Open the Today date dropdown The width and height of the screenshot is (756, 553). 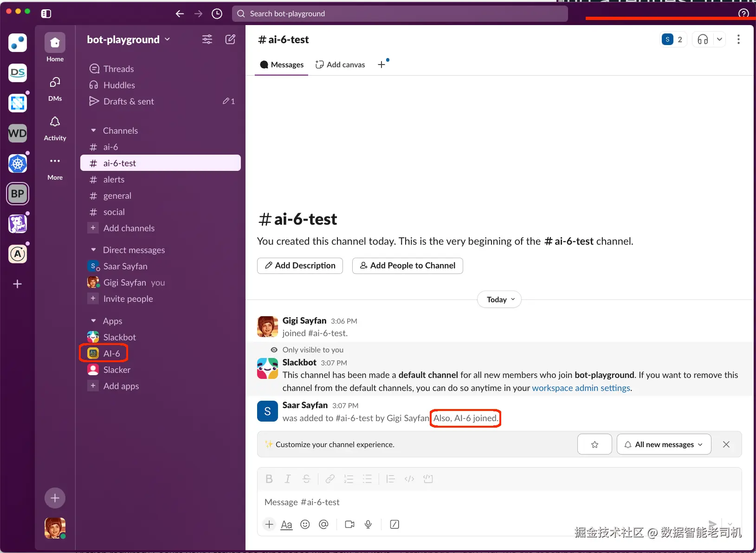click(x=499, y=299)
